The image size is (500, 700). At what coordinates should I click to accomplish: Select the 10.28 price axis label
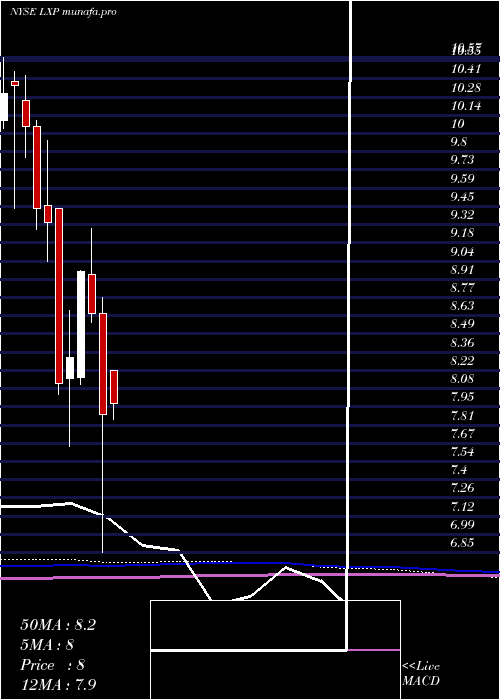(466, 88)
